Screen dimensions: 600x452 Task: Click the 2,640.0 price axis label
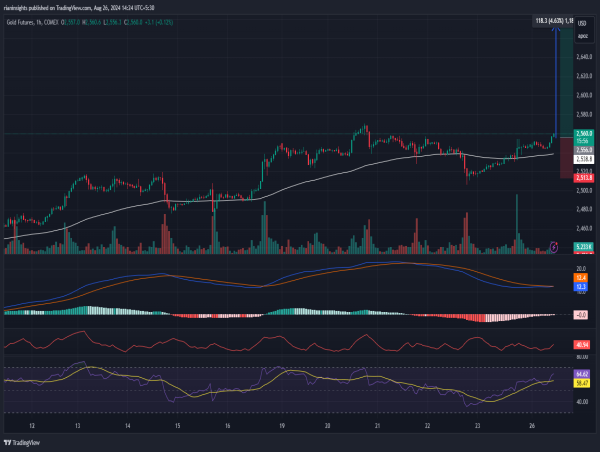click(584, 57)
